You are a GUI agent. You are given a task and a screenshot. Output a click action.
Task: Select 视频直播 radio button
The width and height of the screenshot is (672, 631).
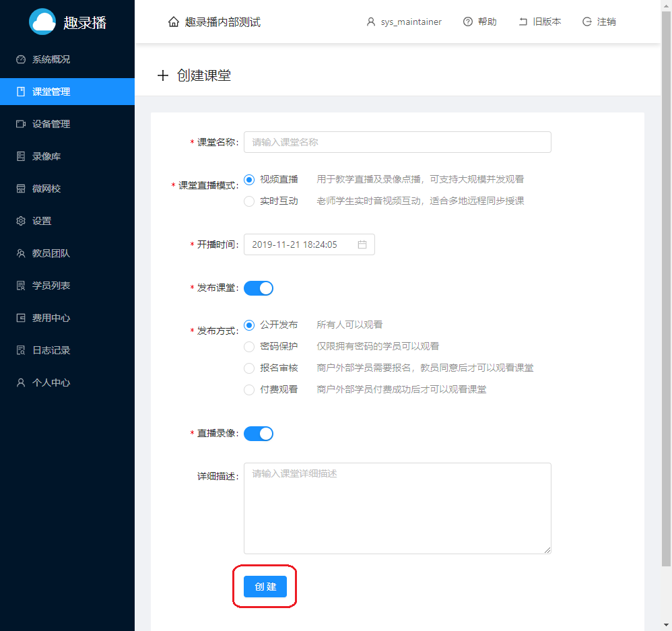249,180
